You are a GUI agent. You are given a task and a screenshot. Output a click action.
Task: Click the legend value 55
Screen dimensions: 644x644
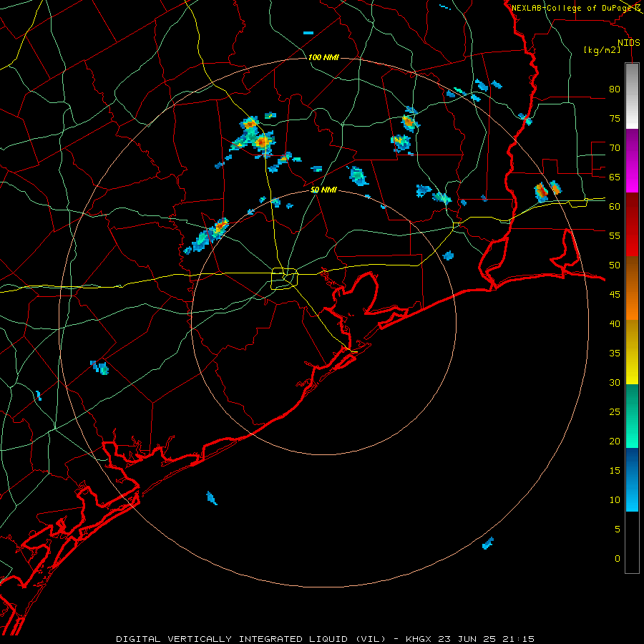click(615, 235)
